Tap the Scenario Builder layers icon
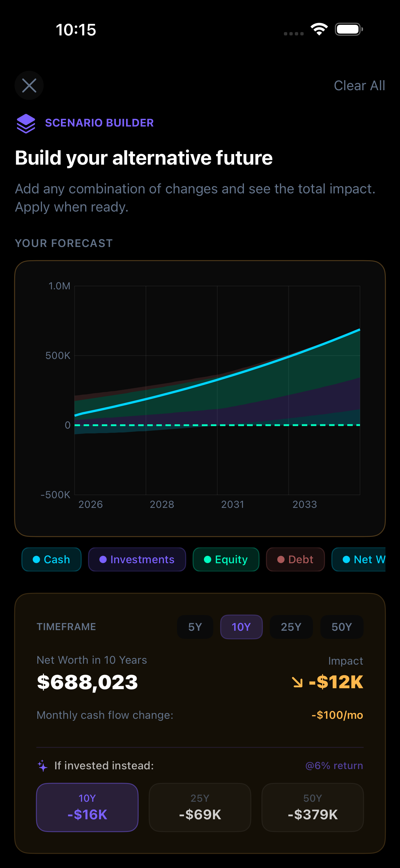The image size is (400, 868). tap(26, 123)
